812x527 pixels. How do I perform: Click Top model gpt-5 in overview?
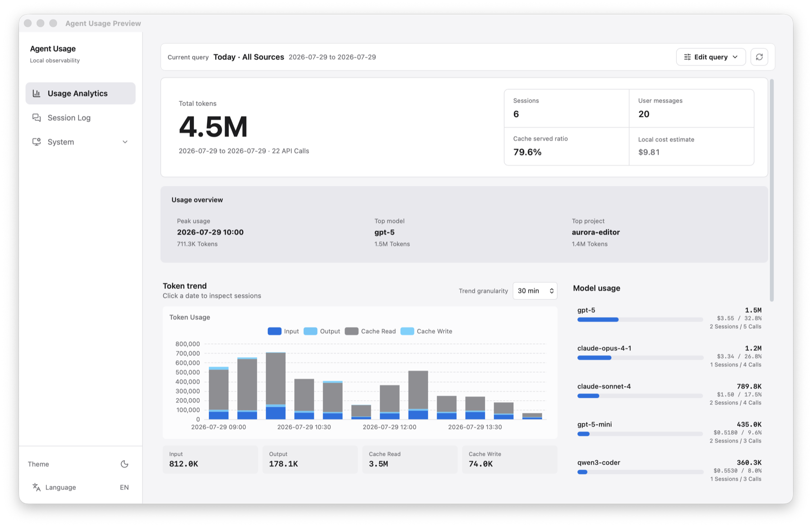click(x=384, y=232)
